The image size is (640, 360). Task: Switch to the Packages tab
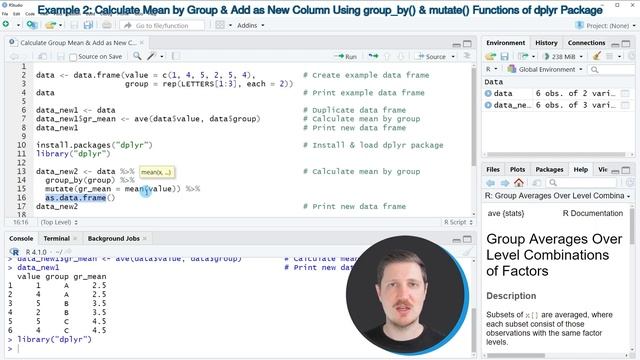coord(549,169)
